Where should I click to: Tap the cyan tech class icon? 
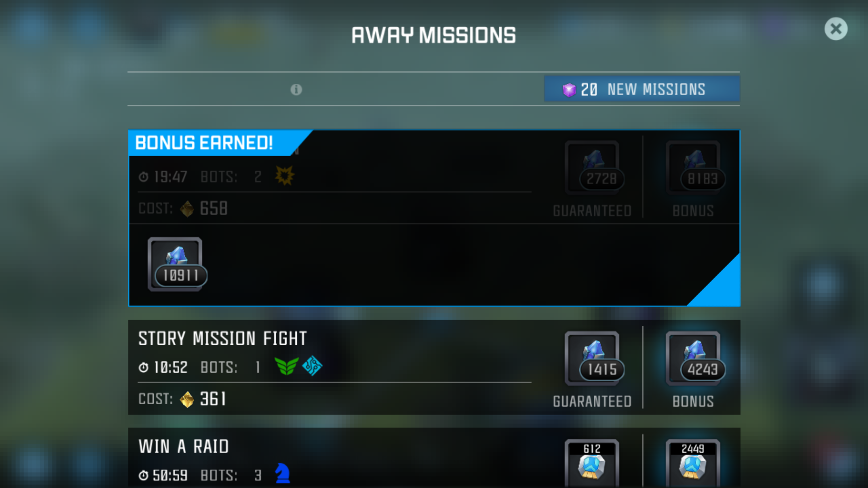tap(312, 366)
